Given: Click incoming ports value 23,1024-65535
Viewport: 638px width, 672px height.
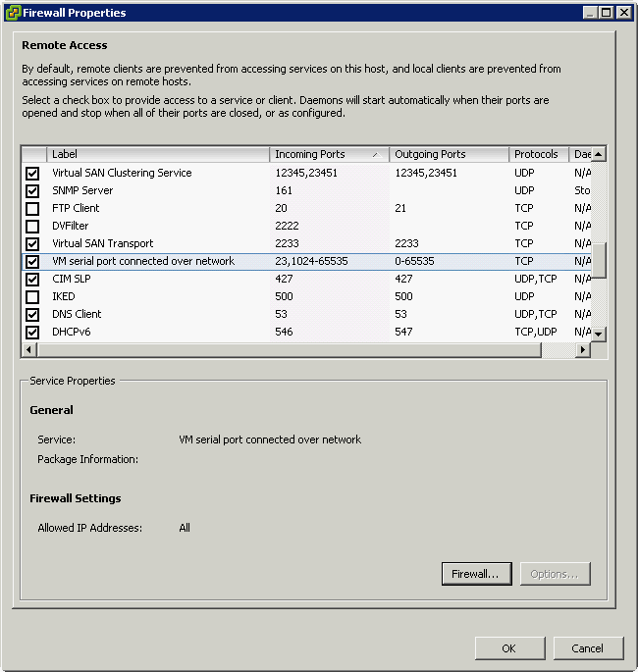Looking at the screenshot, I should pos(311,261).
